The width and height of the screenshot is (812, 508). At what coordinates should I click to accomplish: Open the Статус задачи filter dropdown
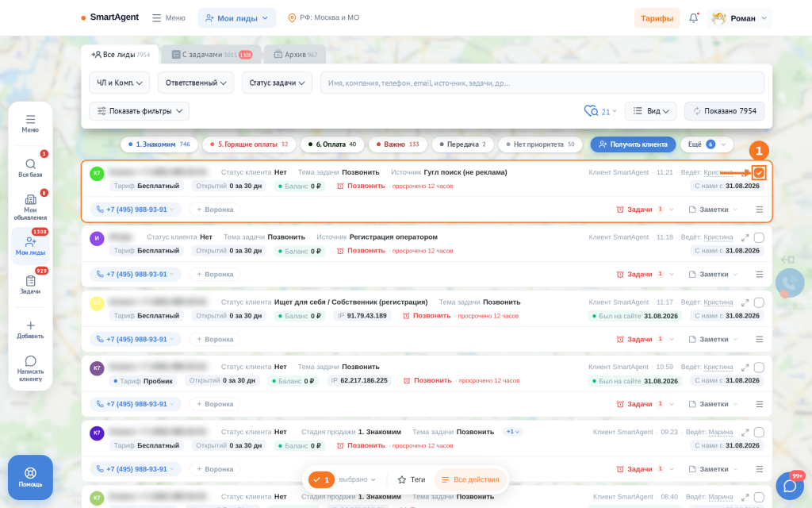277,83
